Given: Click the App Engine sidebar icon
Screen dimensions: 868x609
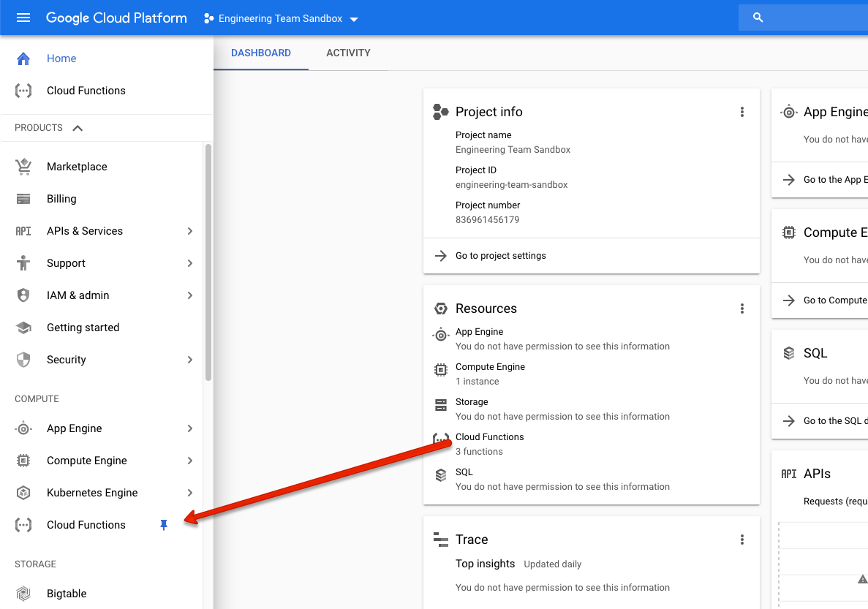Looking at the screenshot, I should click(23, 428).
